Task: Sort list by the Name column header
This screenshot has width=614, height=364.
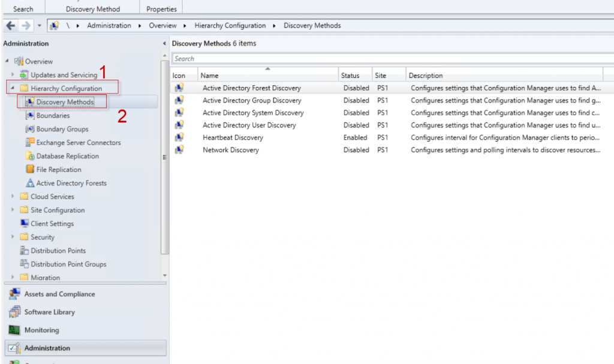Action: pyautogui.click(x=268, y=75)
